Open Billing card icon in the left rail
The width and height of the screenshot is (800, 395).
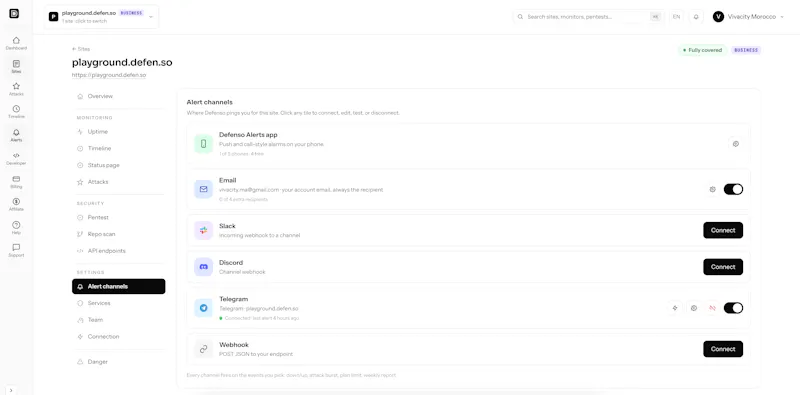pyautogui.click(x=16, y=182)
